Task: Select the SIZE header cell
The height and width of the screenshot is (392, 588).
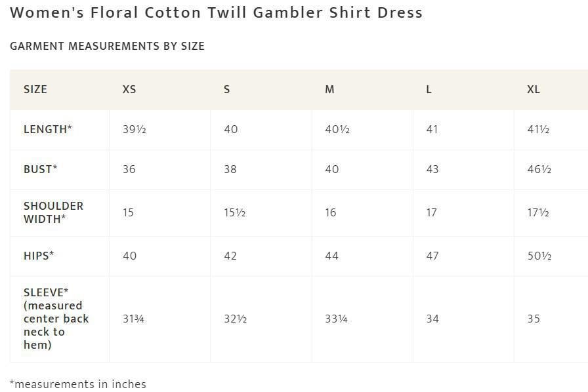Action: point(35,89)
